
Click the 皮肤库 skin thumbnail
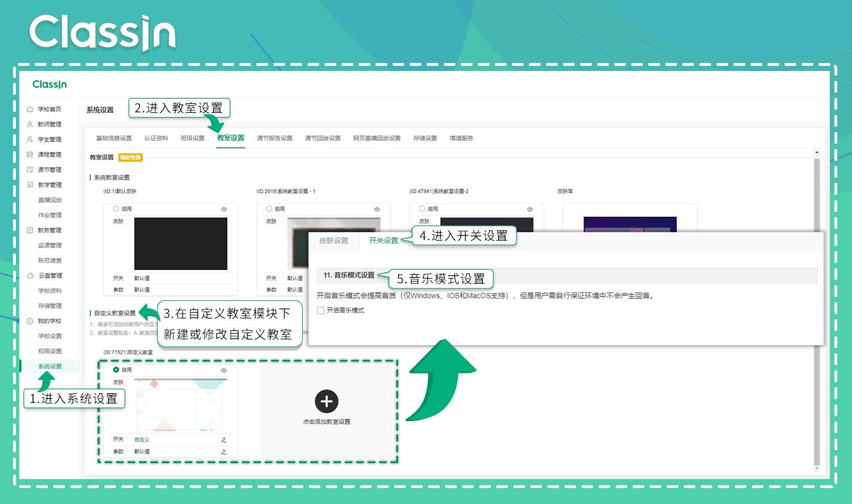coord(630,224)
